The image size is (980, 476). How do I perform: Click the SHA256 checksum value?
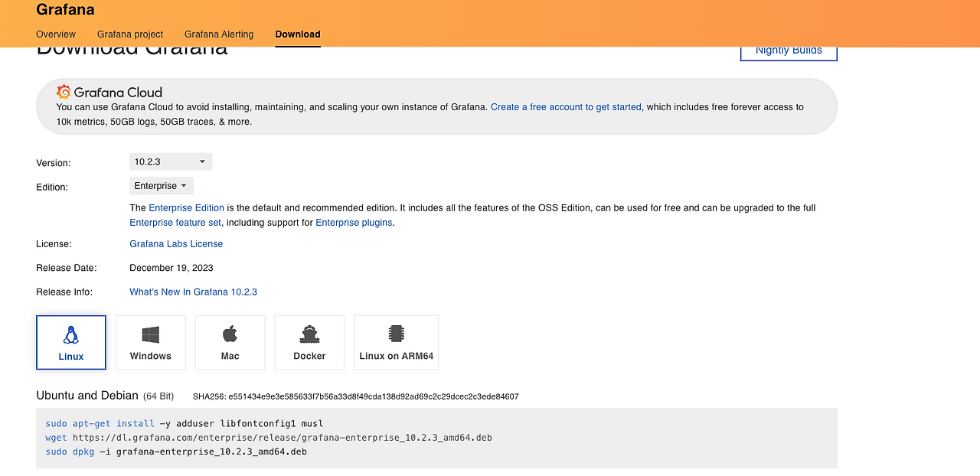tap(374, 396)
